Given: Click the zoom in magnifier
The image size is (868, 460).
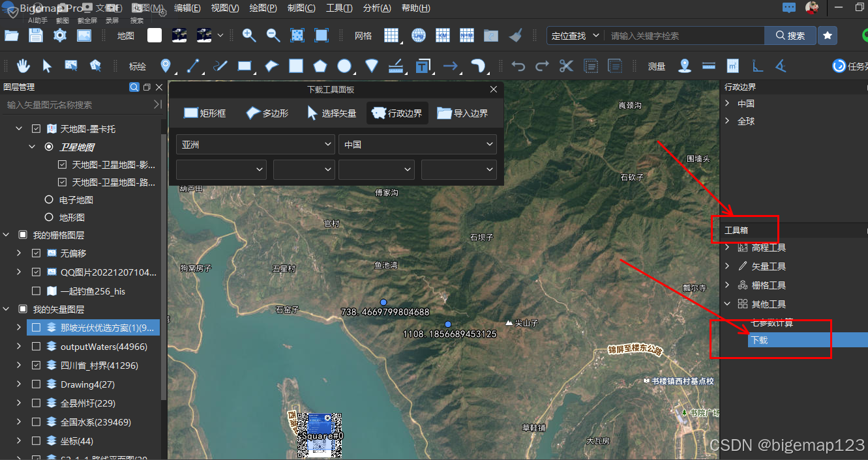Looking at the screenshot, I should [x=249, y=35].
